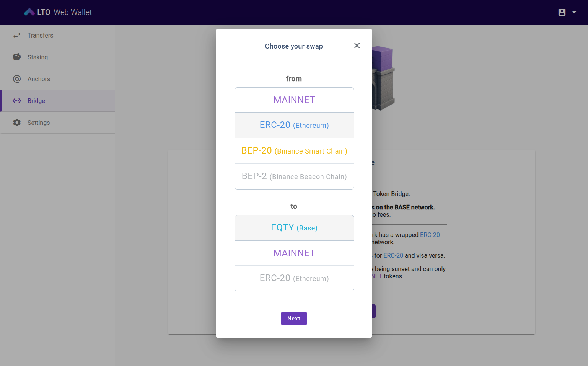Select MAINNET as the from network
This screenshot has width=588, height=366.
point(294,100)
